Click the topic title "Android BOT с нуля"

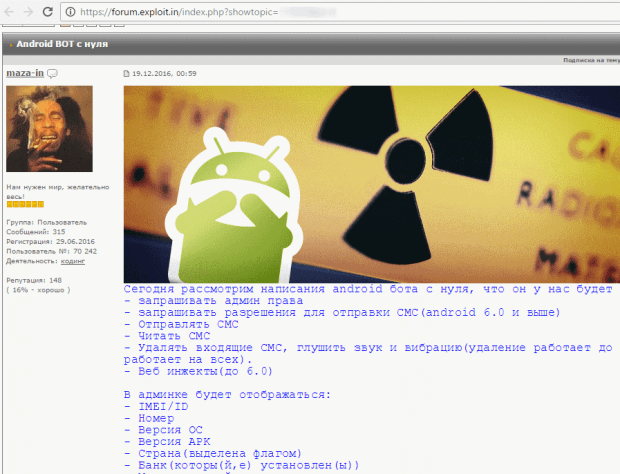click(x=62, y=46)
